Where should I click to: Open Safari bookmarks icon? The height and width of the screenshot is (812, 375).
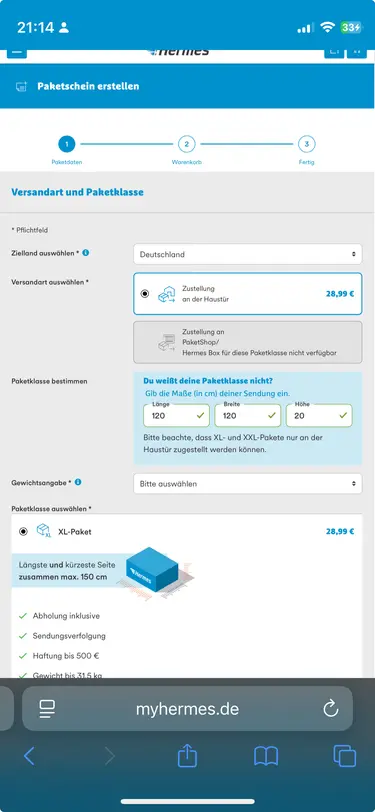(x=266, y=757)
